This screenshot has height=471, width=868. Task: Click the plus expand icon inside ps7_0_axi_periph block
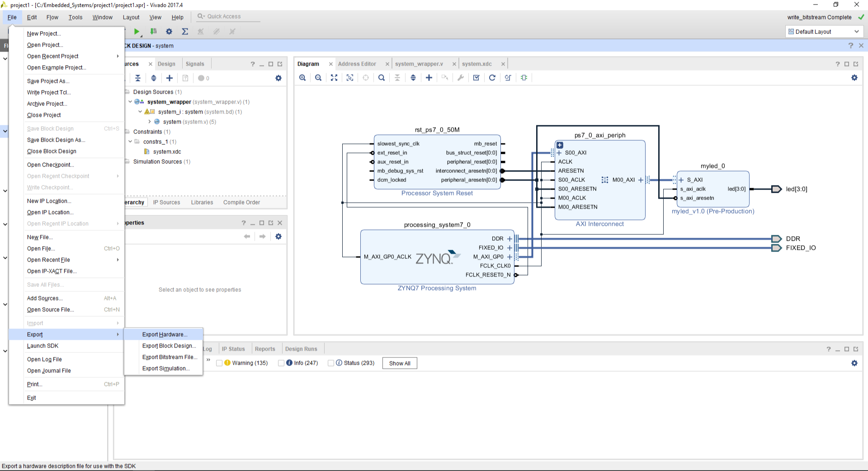click(x=560, y=145)
